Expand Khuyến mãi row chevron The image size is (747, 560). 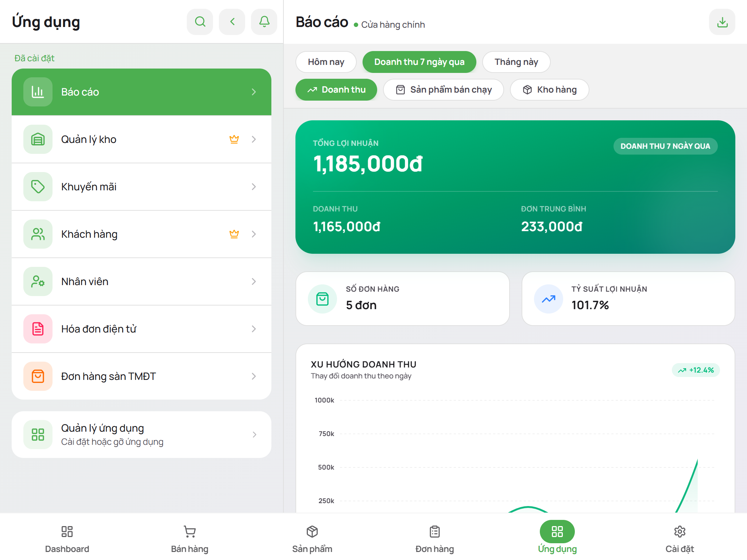254,187
